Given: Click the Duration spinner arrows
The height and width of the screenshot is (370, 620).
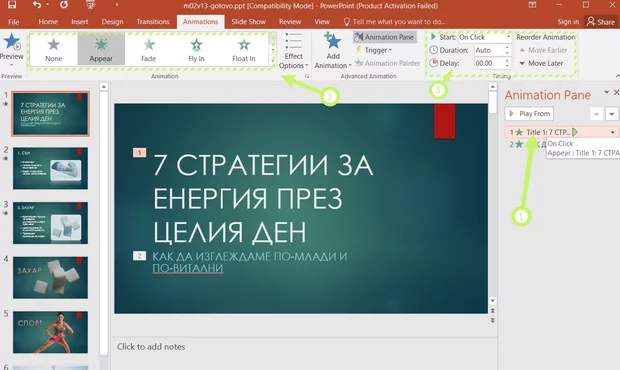Looking at the screenshot, I should click(507, 50).
